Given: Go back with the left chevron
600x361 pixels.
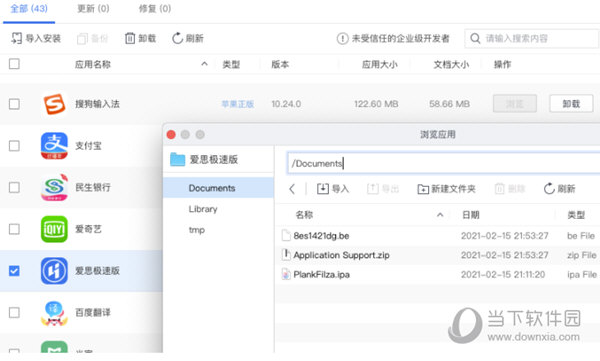Looking at the screenshot, I should point(292,188).
